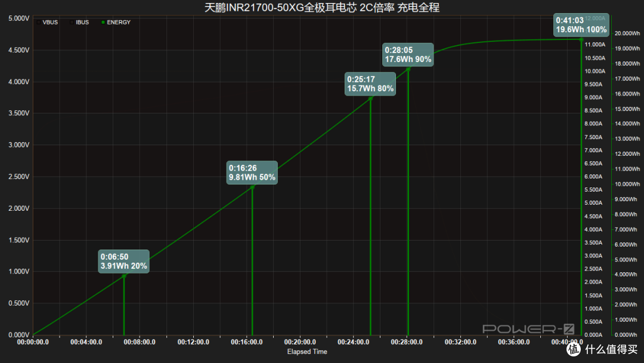Click the 00:12:00.0 time axis label
This screenshot has width=644, height=363.
click(193, 342)
